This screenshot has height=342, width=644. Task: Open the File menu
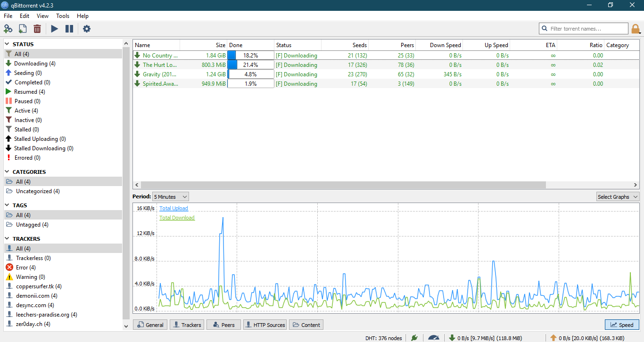8,16
